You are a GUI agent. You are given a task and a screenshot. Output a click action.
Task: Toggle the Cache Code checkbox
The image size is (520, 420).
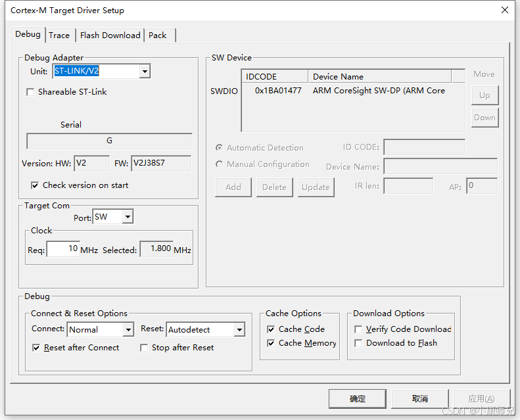[271, 329]
